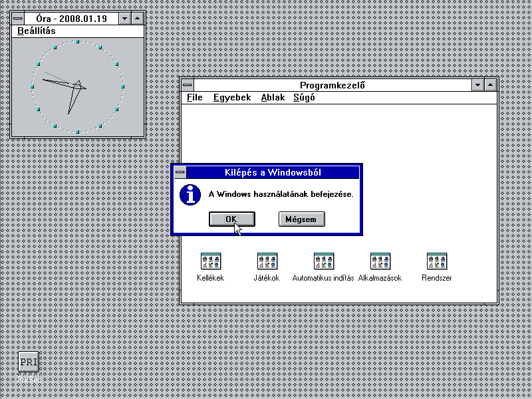Open the Alkalmazások program group icon
Screen dimensions: 532x399
pos(380,261)
